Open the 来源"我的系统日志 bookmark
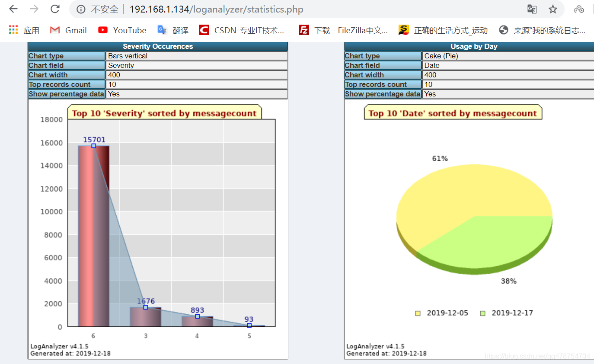The height and width of the screenshot is (364, 594). [542, 30]
